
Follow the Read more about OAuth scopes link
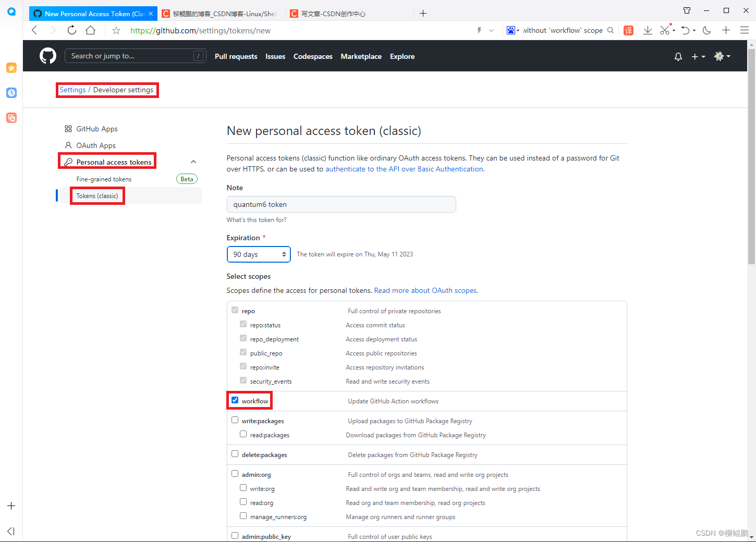pos(425,290)
